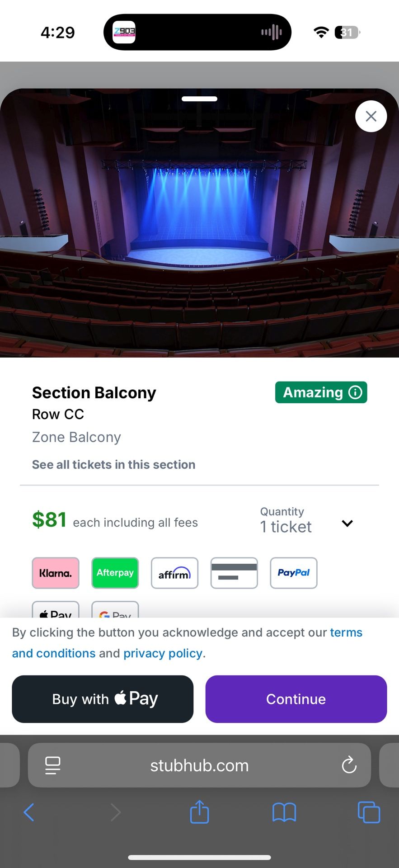The width and height of the screenshot is (399, 868).
Task: Tap See all tickets in this section
Action: pyautogui.click(x=113, y=464)
